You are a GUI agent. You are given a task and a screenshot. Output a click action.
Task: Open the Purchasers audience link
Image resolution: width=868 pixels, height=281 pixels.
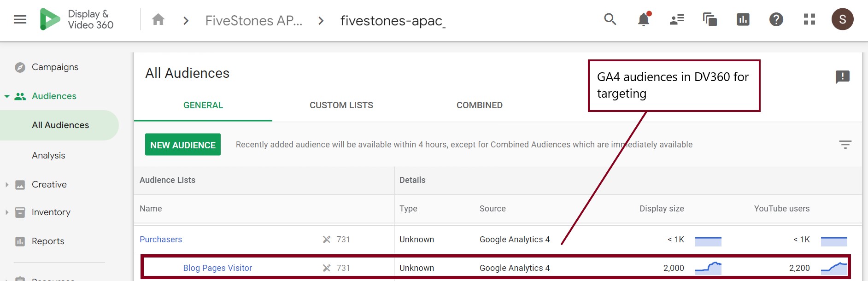pyautogui.click(x=161, y=240)
